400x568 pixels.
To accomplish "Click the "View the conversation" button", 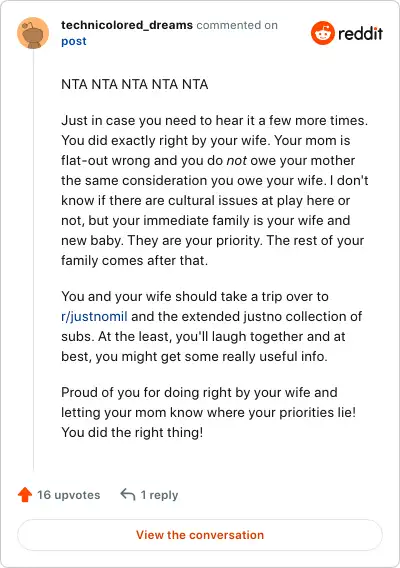I will pyautogui.click(x=200, y=535).
